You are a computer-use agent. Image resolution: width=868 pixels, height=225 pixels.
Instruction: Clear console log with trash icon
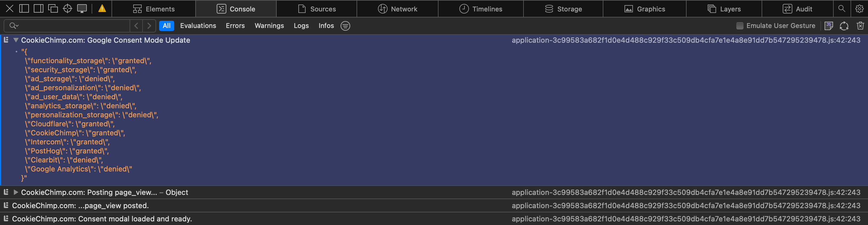coord(860,26)
